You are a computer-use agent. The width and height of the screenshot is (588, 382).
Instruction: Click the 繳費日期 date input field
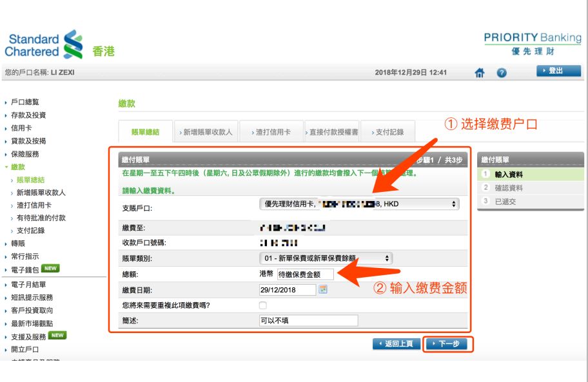click(x=288, y=289)
